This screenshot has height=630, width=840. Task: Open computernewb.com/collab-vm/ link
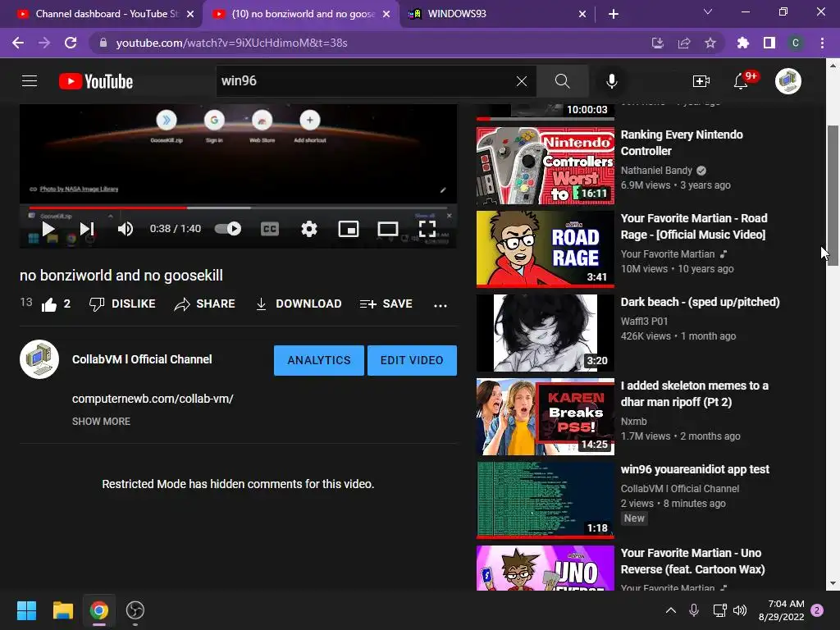click(153, 399)
